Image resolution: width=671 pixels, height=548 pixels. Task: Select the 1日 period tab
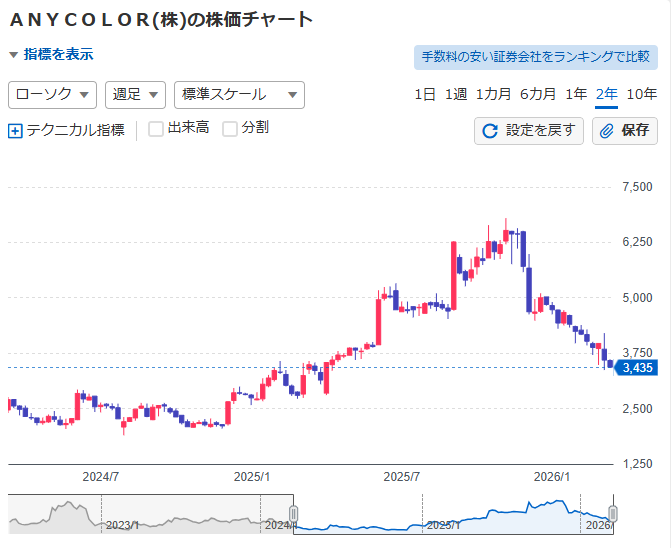[425, 95]
